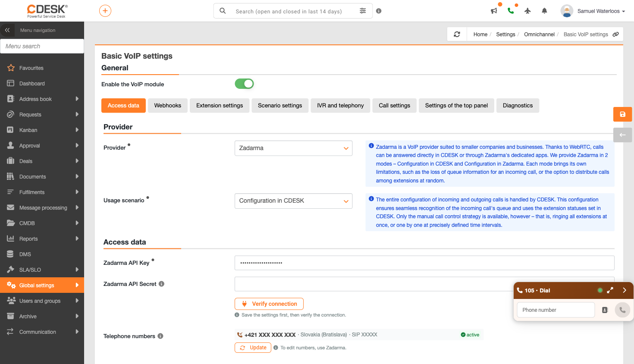634x364 pixels.
Task: Open the Provider Zadarma dropdown
Action: (x=293, y=148)
